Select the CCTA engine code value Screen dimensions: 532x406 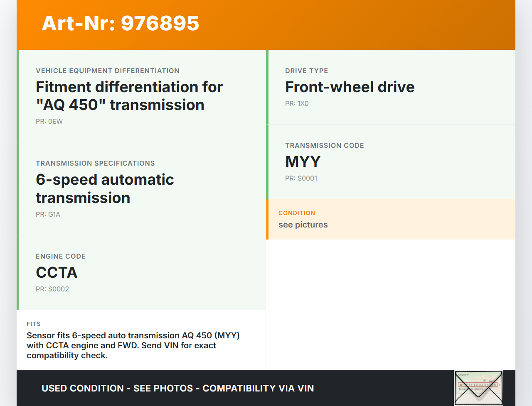(x=57, y=273)
